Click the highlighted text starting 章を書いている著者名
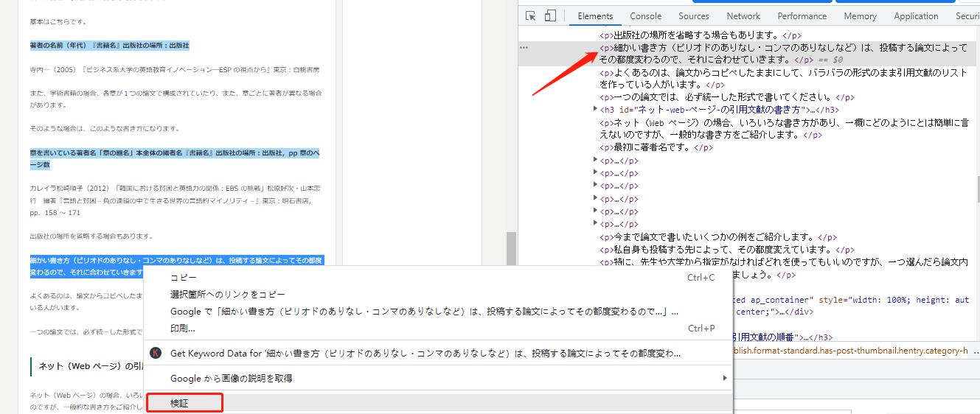The width and height of the screenshot is (980, 414). click(174, 159)
